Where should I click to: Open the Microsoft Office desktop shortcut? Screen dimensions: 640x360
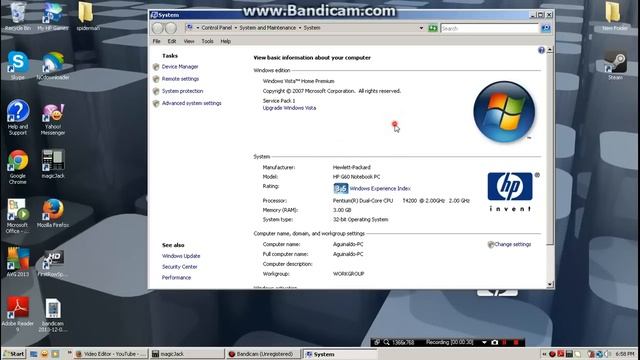pyautogui.click(x=18, y=216)
